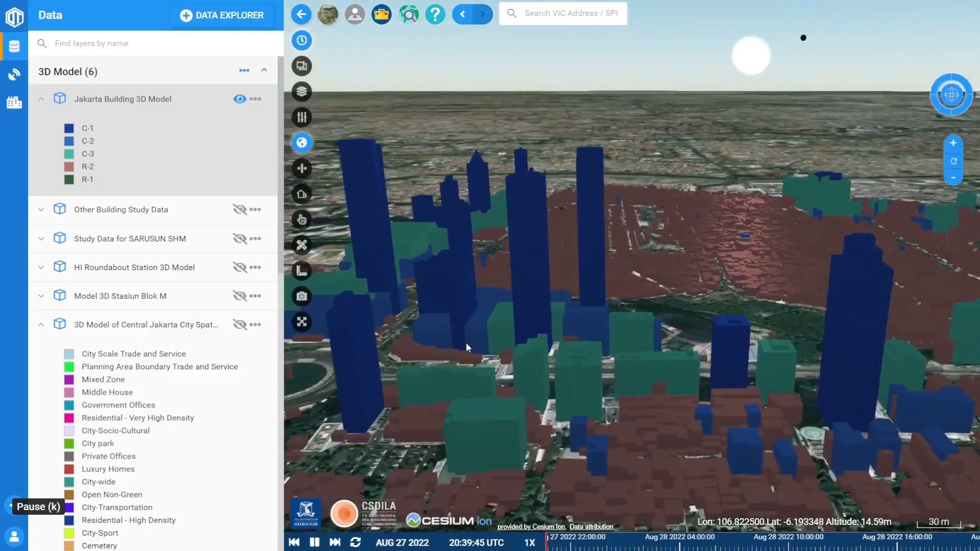Click the toolbox briefcase icon
The height and width of the screenshot is (551, 980).
pos(381,14)
